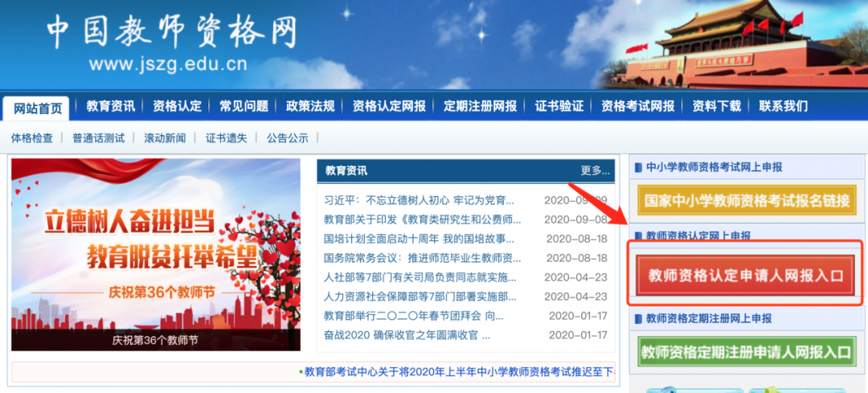Click 体格检查 sub-navigation link

[32, 138]
